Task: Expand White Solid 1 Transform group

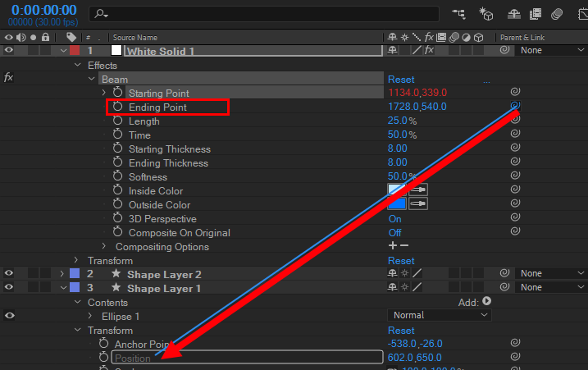Action: (x=76, y=260)
